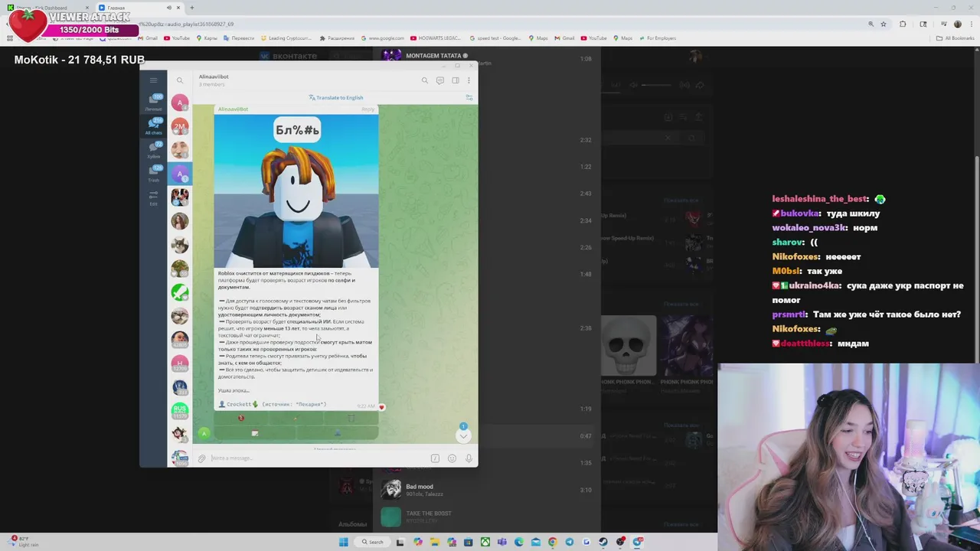This screenshot has width=980, height=551.
Task: Open the chat with the green 'RUS' avatar
Action: [x=180, y=411]
